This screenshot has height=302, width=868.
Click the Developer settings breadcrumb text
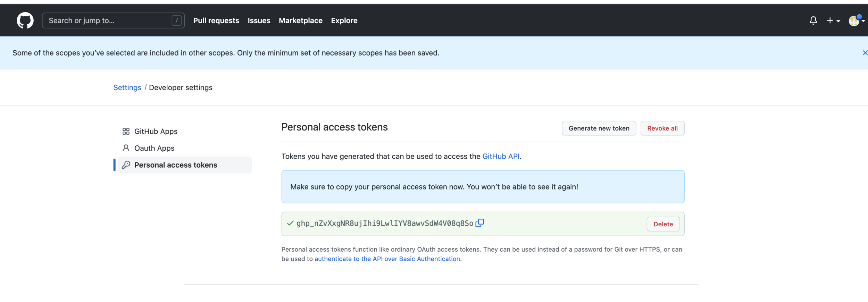tap(181, 87)
